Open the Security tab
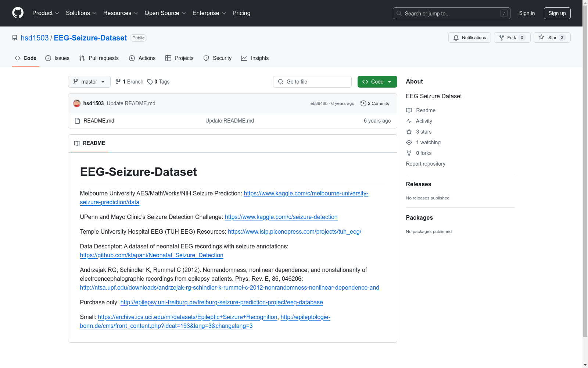The height and width of the screenshot is (368, 588). [218, 58]
